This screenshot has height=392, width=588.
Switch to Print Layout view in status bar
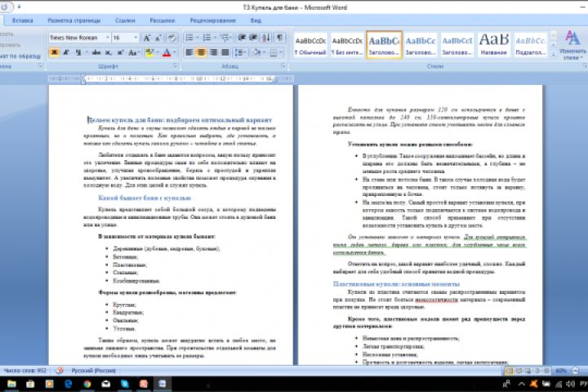click(510, 371)
